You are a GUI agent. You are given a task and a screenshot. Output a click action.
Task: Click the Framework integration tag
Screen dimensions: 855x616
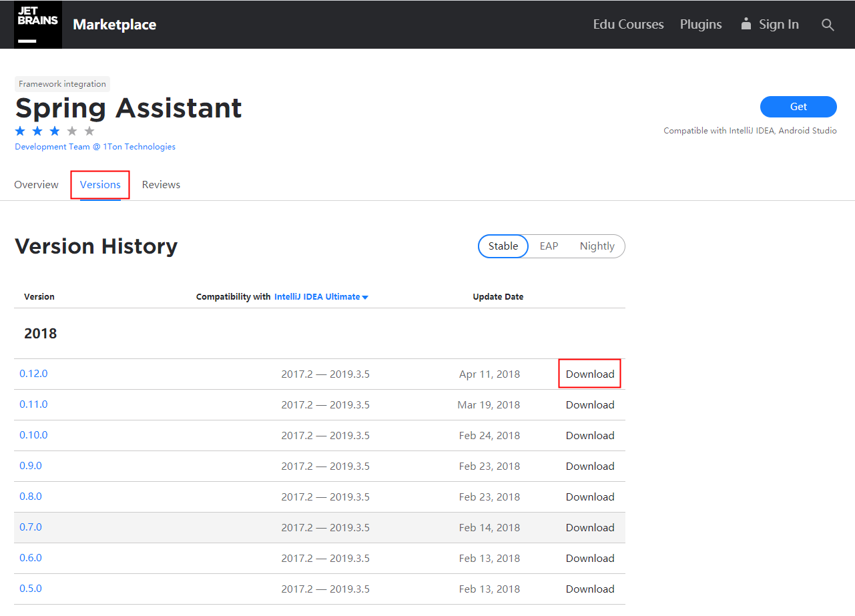point(62,84)
